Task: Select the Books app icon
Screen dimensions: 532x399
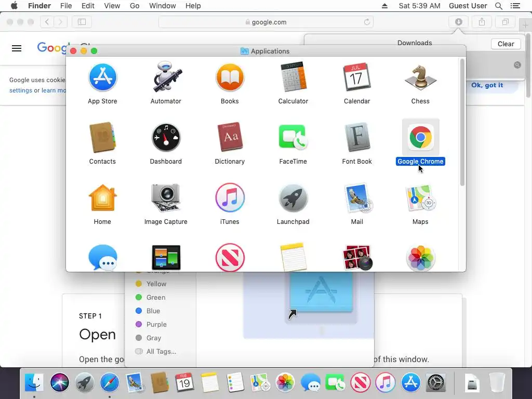Action: pos(230,77)
